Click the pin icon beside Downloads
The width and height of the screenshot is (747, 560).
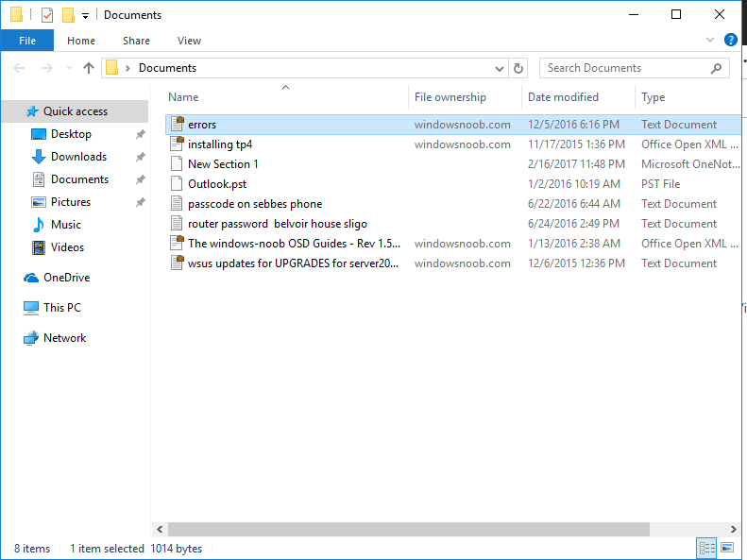click(140, 157)
